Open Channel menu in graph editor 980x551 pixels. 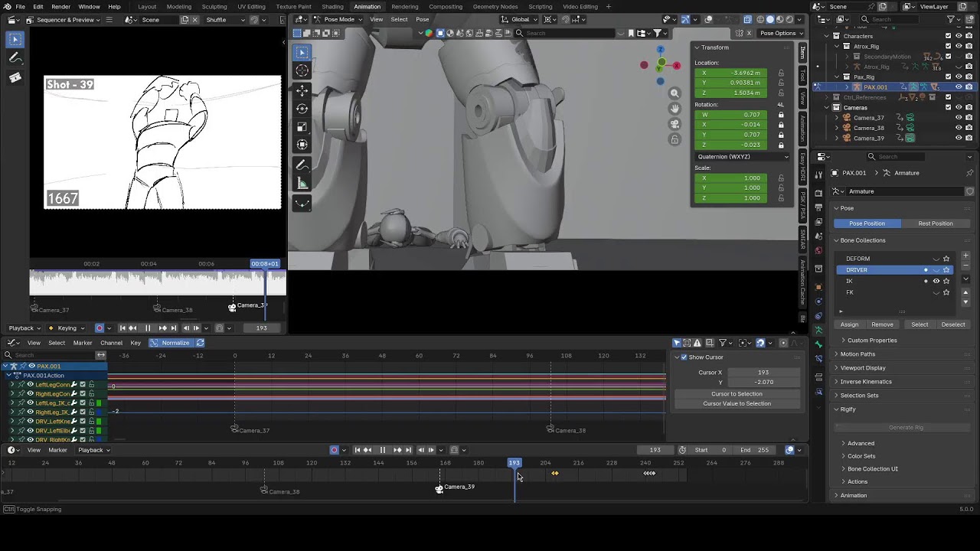(111, 343)
